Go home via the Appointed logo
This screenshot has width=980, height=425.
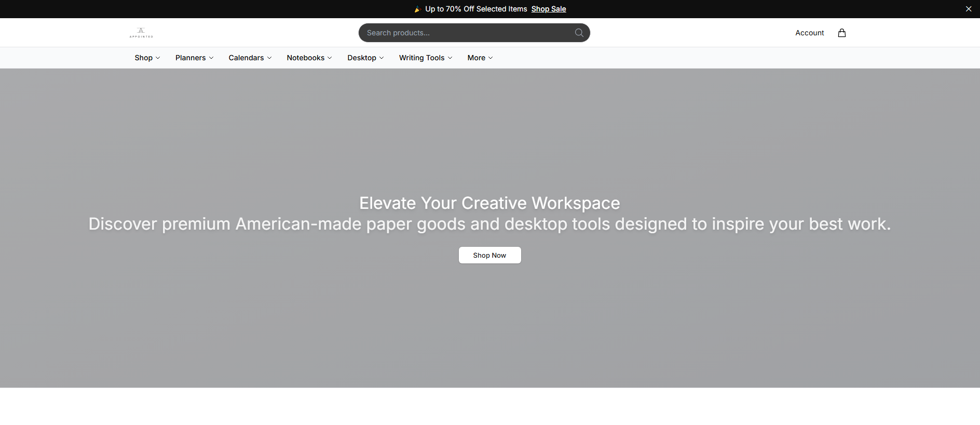(x=141, y=33)
